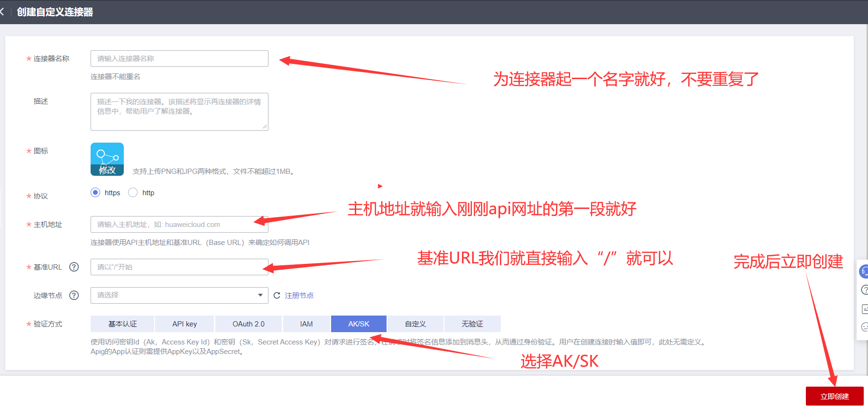Viewport: 868px width, 407px height.
Task: Choose the API key verification tab
Action: [x=185, y=324]
